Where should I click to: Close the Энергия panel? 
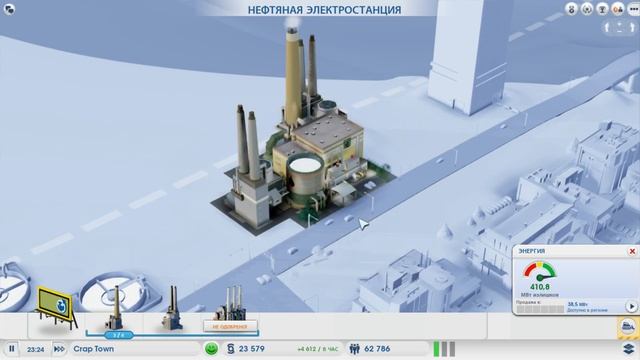[632, 251]
